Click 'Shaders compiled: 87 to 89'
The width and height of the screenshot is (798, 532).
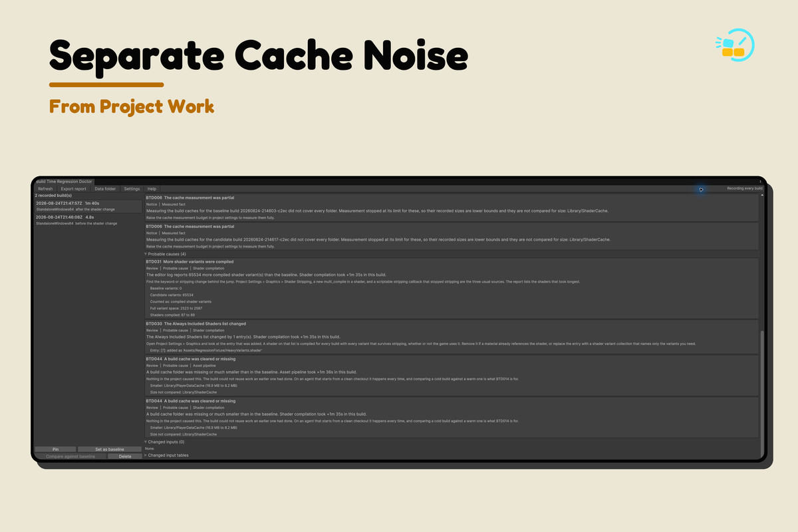[172, 315]
